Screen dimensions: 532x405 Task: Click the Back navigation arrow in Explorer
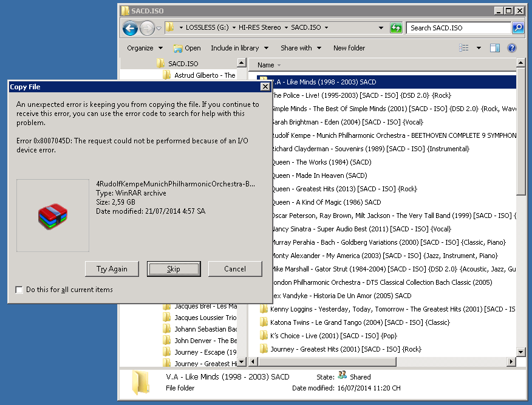coord(131,28)
